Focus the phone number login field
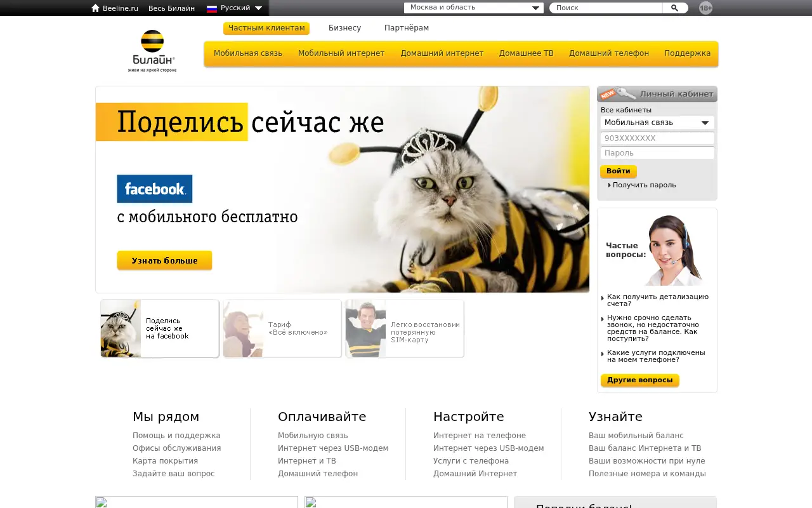812x508 pixels. (x=657, y=138)
